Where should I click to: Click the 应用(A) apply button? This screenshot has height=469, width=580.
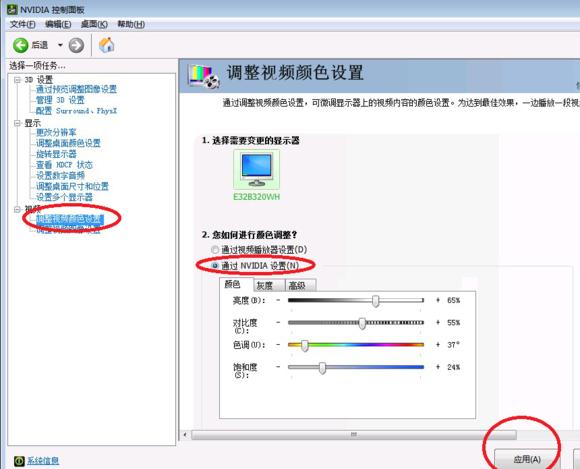[527, 459]
